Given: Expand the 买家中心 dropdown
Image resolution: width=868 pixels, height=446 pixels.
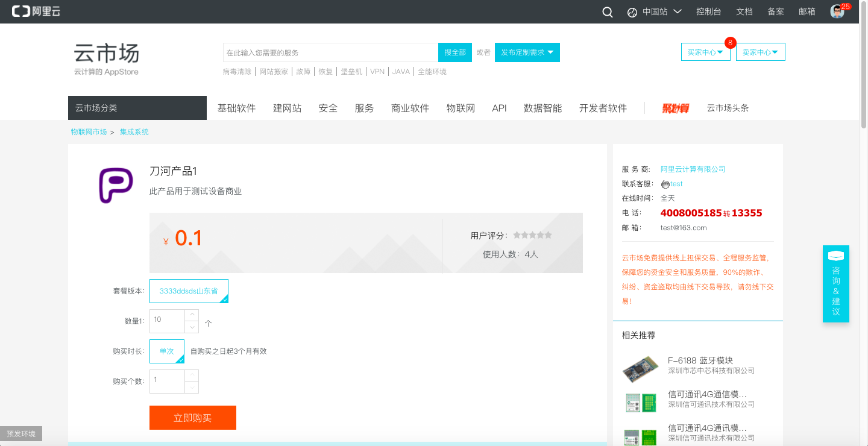Looking at the screenshot, I should [x=706, y=52].
